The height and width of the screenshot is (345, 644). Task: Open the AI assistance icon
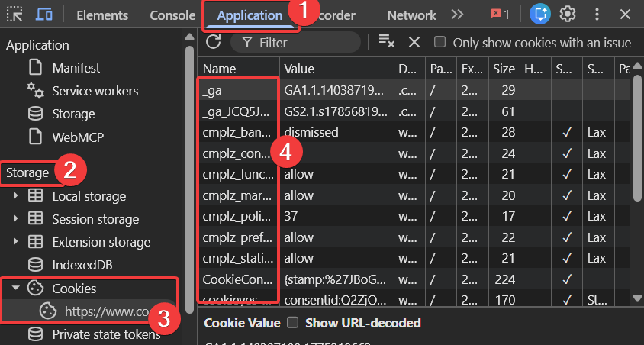pyautogui.click(x=539, y=15)
